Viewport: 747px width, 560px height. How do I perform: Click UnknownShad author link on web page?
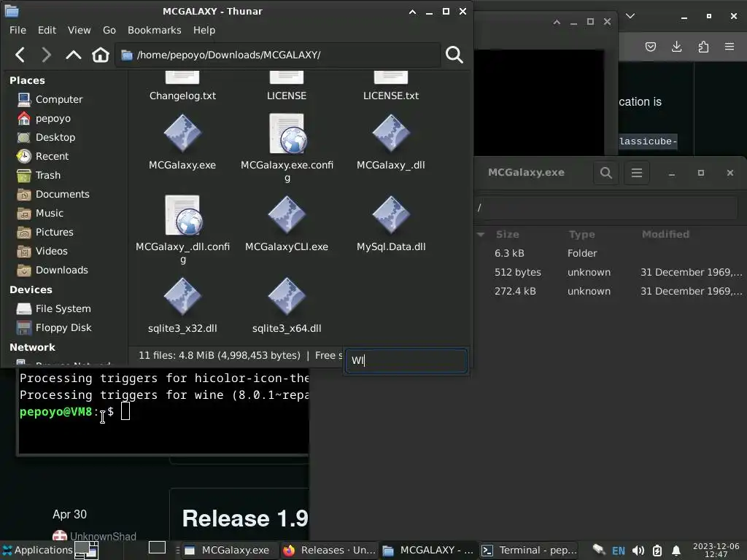[x=103, y=536]
